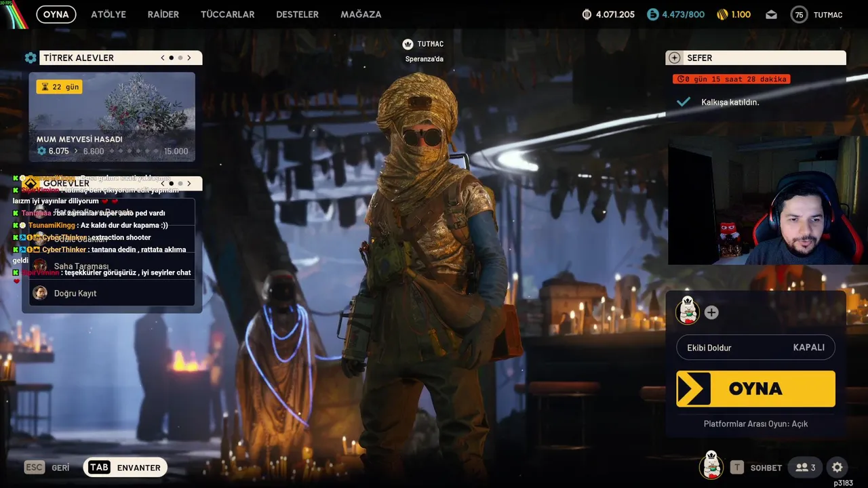Toggle Ekibi Doldur KAPALI setting

click(755, 347)
